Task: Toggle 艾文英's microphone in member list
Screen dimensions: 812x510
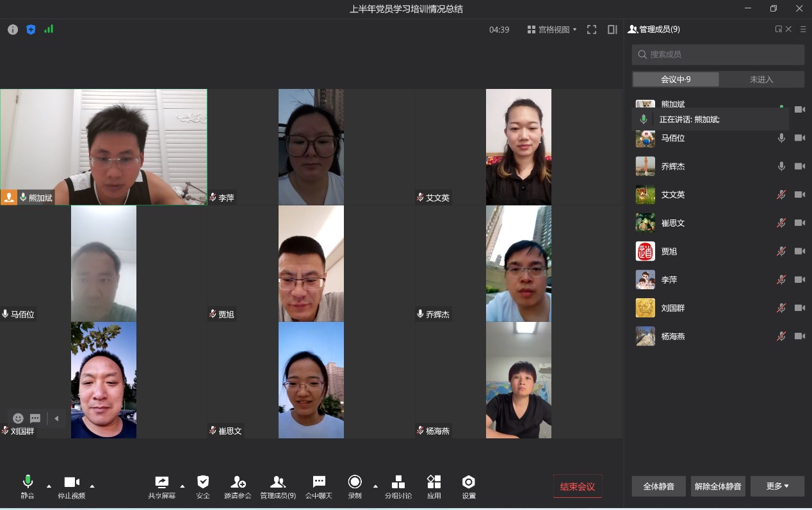Action: (x=781, y=195)
